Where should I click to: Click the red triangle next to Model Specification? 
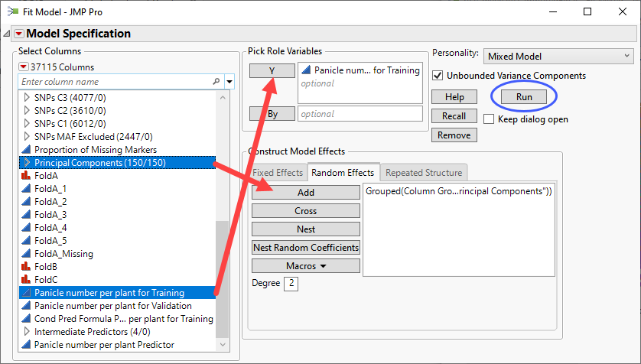pos(19,34)
